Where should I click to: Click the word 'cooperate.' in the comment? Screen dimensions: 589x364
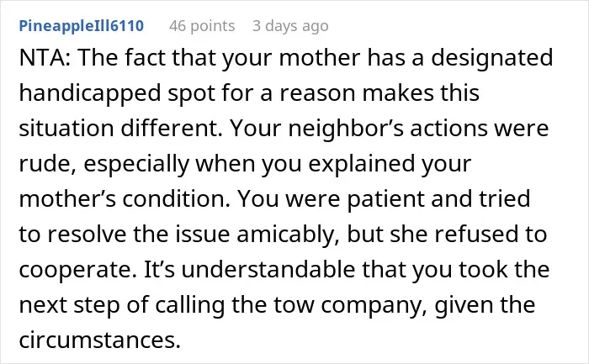(x=77, y=270)
